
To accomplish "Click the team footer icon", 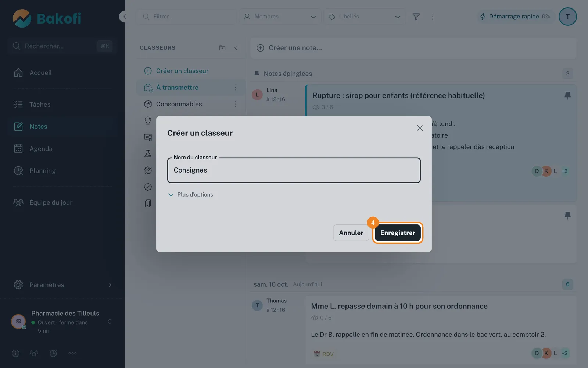I will click(34, 353).
